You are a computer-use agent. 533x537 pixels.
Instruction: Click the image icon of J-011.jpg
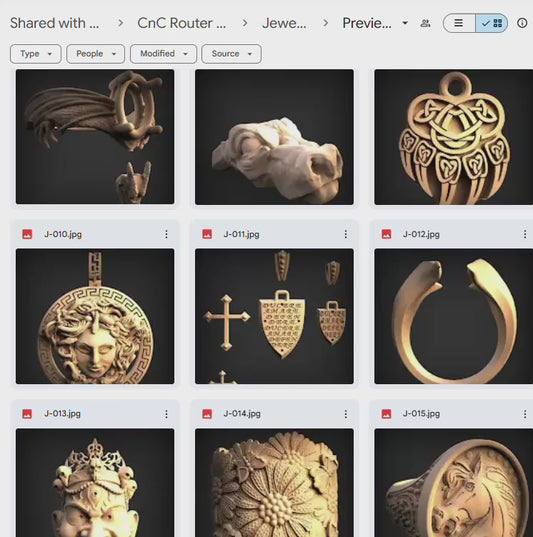(207, 234)
